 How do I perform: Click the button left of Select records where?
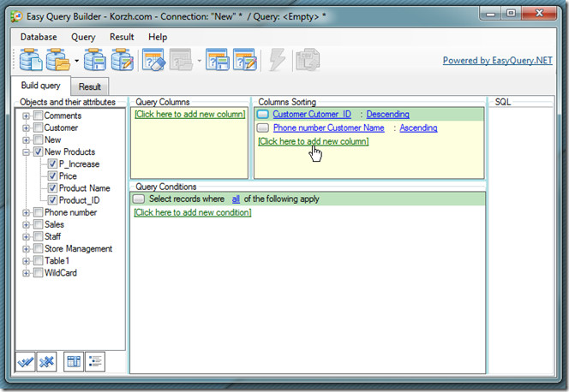pyautogui.click(x=139, y=199)
